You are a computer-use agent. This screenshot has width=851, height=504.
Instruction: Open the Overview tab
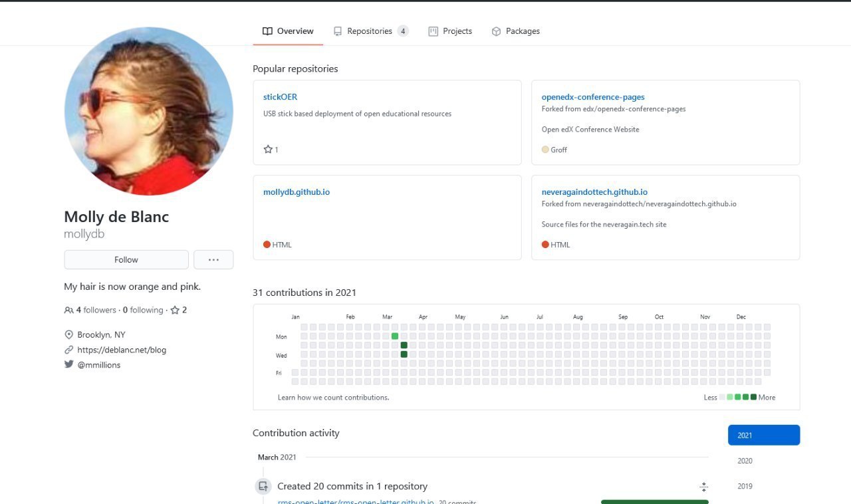tap(288, 31)
